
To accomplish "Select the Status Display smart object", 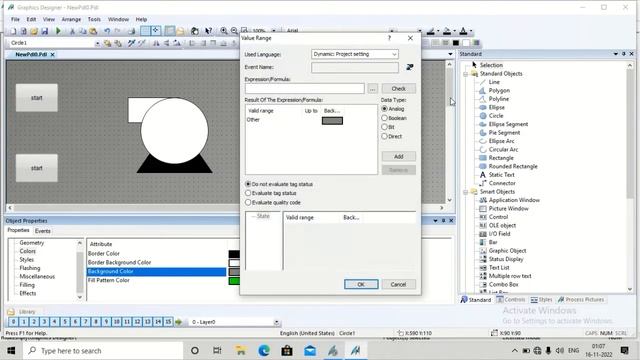I will (x=506, y=259).
